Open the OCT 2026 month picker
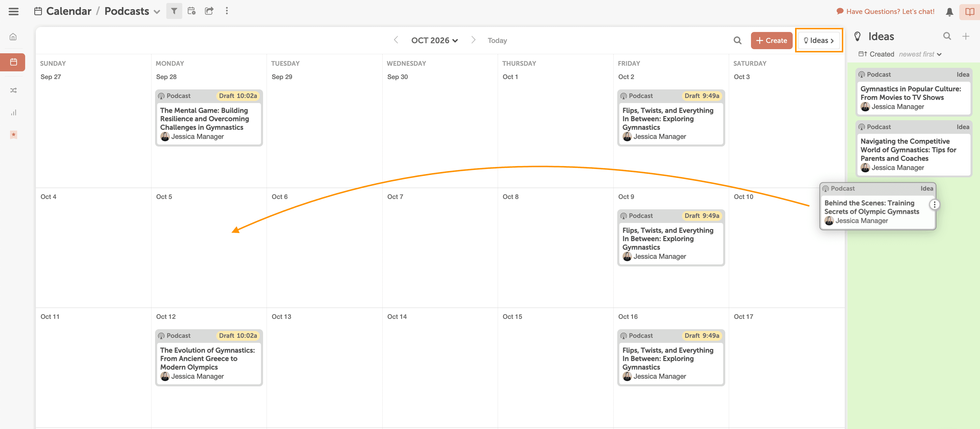 pos(434,40)
